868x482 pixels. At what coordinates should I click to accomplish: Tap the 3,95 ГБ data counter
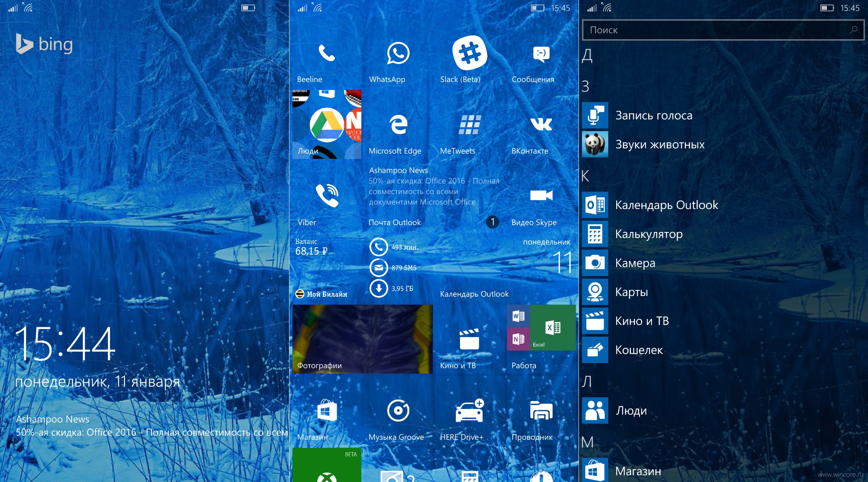click(x=392, y=288)
